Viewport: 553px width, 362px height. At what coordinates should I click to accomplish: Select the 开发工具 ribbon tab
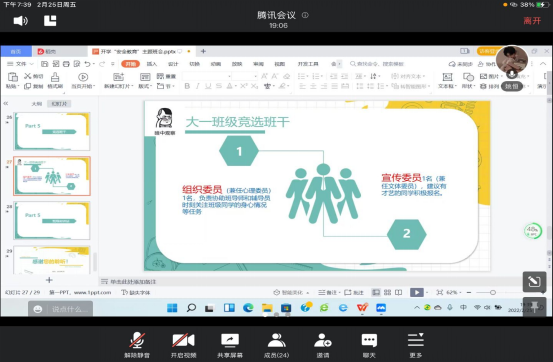click(308, 64)
